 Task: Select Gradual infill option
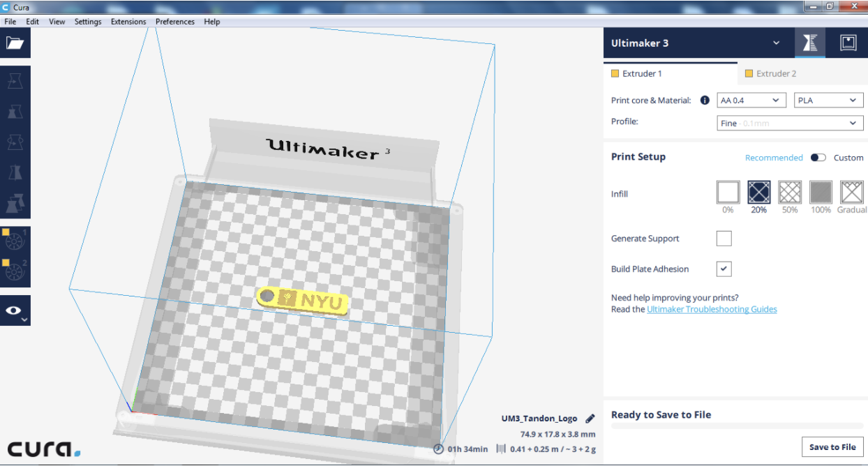852,192
